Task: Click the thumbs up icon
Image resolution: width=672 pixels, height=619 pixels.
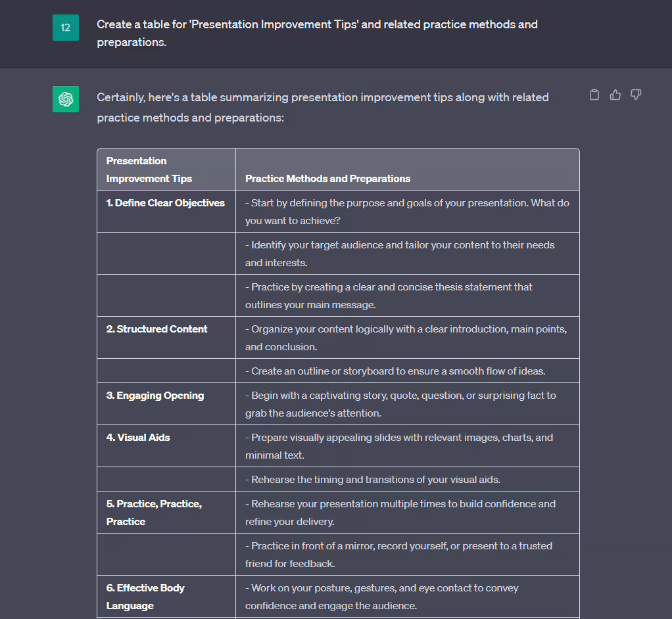Action: coord(615,95)
